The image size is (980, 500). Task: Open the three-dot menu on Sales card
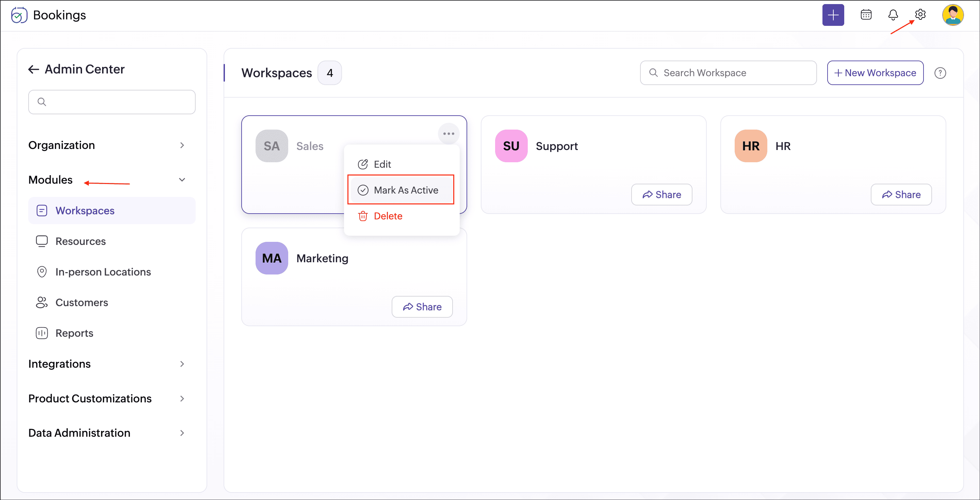448,134
